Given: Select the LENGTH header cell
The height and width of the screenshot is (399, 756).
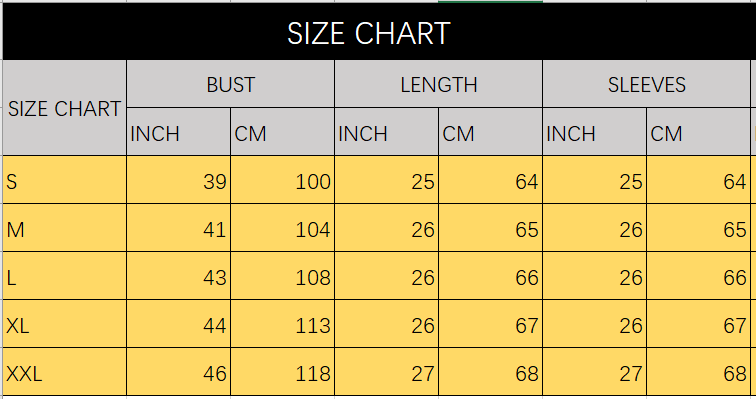Looking at the screenshot, I should (438, 84).
